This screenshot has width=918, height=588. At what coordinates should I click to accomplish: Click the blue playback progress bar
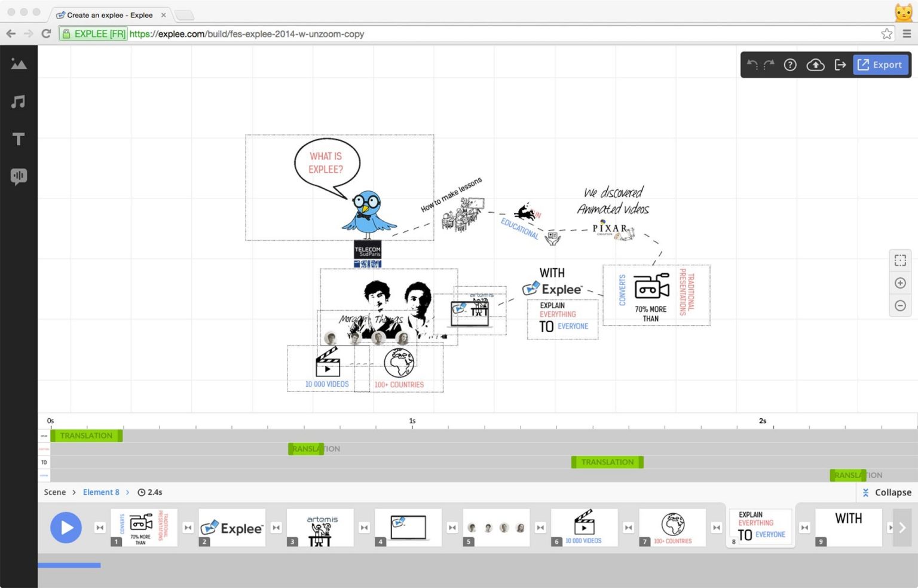tap(69, 565)
